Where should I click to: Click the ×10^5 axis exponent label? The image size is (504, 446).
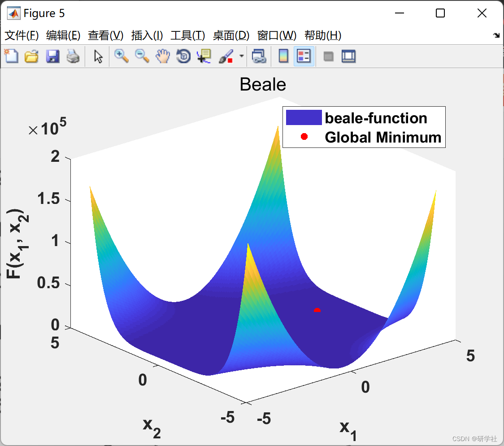(47, 127)
